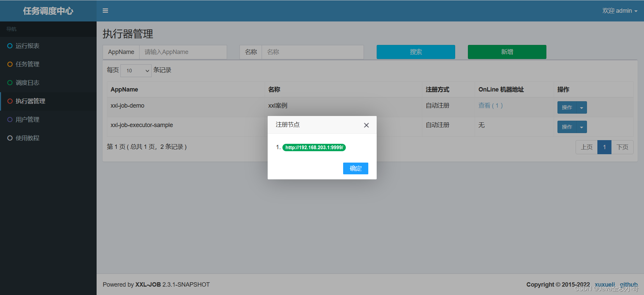644x295 pixels.
Task: Toggle the sidebar hamburger menu icon
Action: [105, 11]
